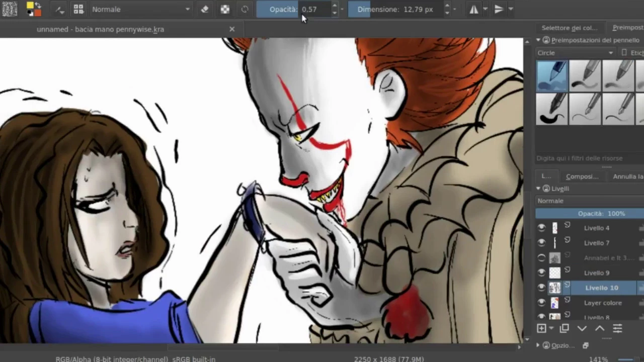The image size is (644, 362).
Task: Switch to Selettore dei colori tab
Action: coord(569,28)
